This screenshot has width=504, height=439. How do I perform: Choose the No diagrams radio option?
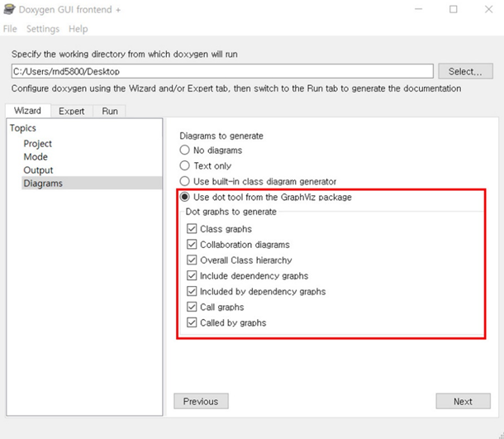tap(184, 150)
